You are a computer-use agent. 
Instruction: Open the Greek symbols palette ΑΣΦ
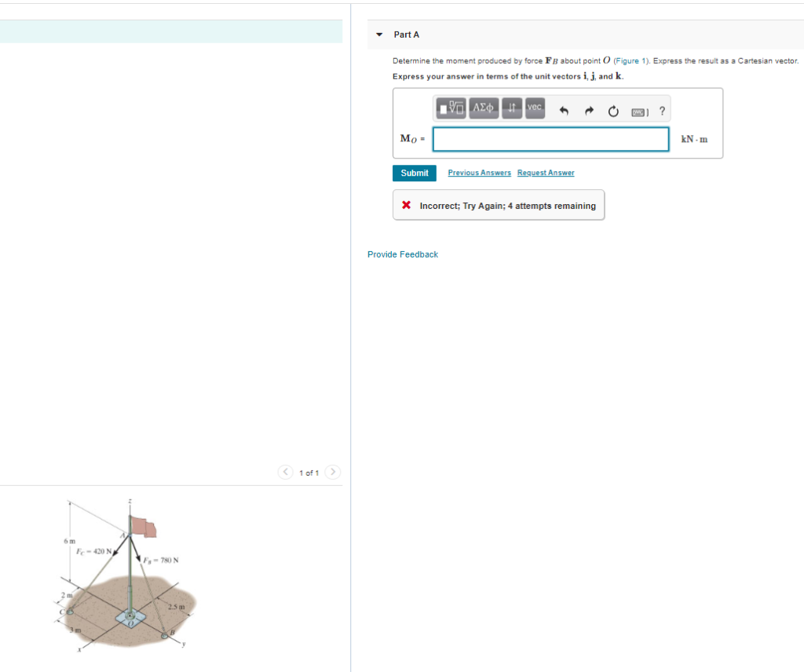point(483,108)
